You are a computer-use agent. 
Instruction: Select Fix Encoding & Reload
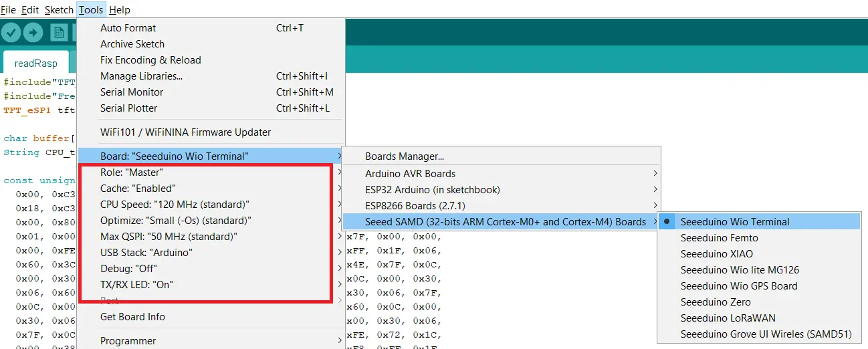click(211, 60)
